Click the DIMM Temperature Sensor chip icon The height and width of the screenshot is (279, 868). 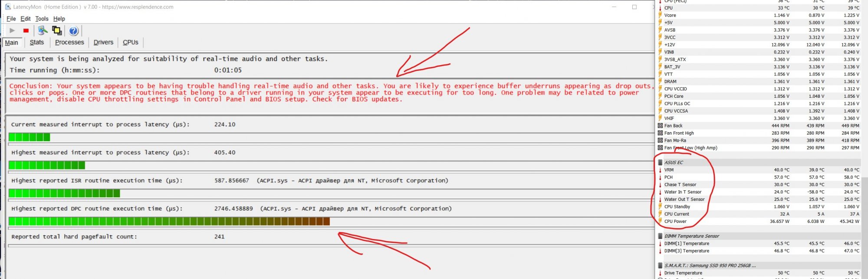[660, 236]
